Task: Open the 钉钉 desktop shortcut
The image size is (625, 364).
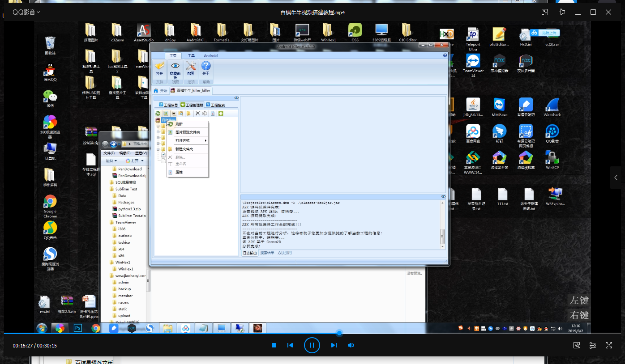Action: pos(499,133)
